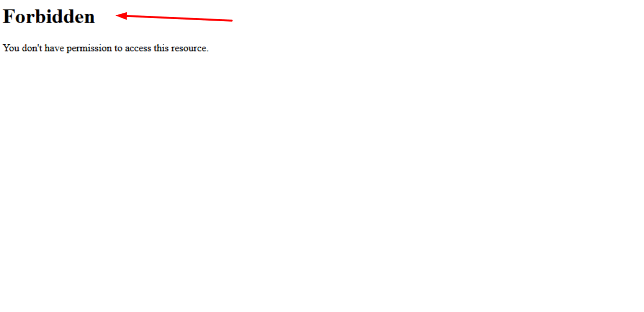This screenshot has height=312, width=644.
Task: Click the capital F in Forbidden
Action: pos(8,16)
